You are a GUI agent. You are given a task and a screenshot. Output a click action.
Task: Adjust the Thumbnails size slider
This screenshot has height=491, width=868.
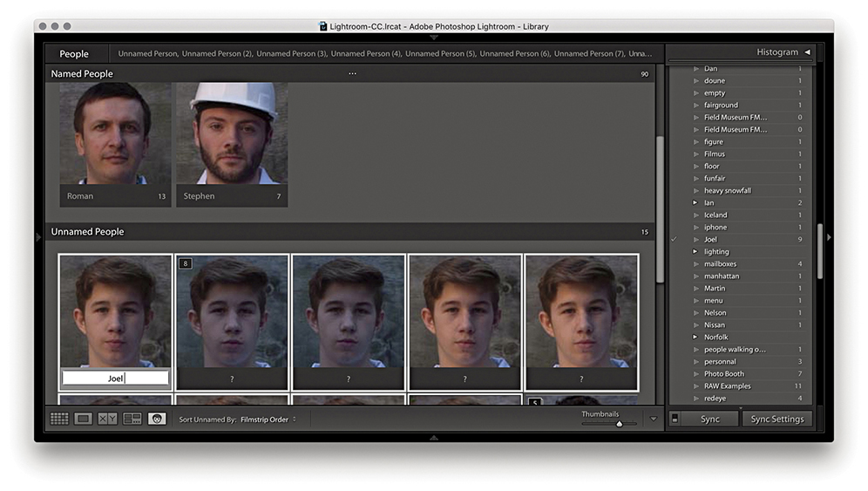(x=620, y=424)
